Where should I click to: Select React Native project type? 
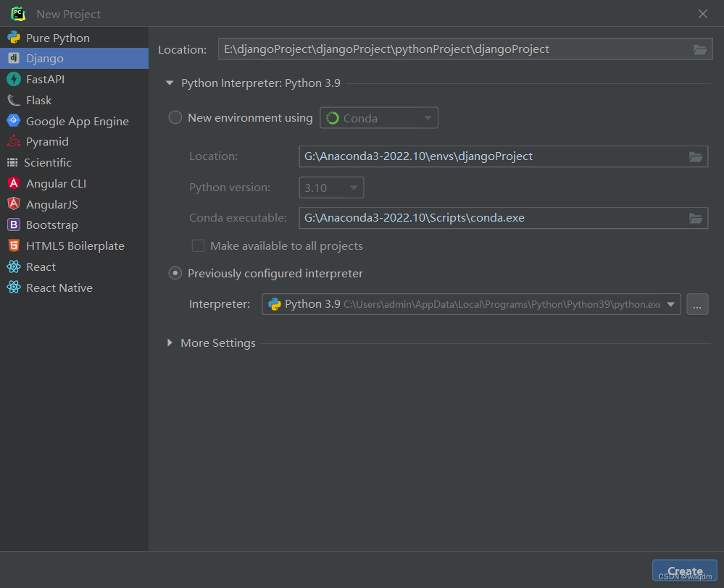75,287
